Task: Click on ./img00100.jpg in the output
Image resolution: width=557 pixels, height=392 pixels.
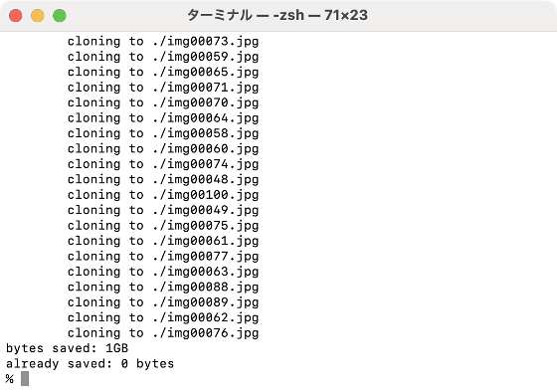Action: pyautogui.click(x=206, y=195)
